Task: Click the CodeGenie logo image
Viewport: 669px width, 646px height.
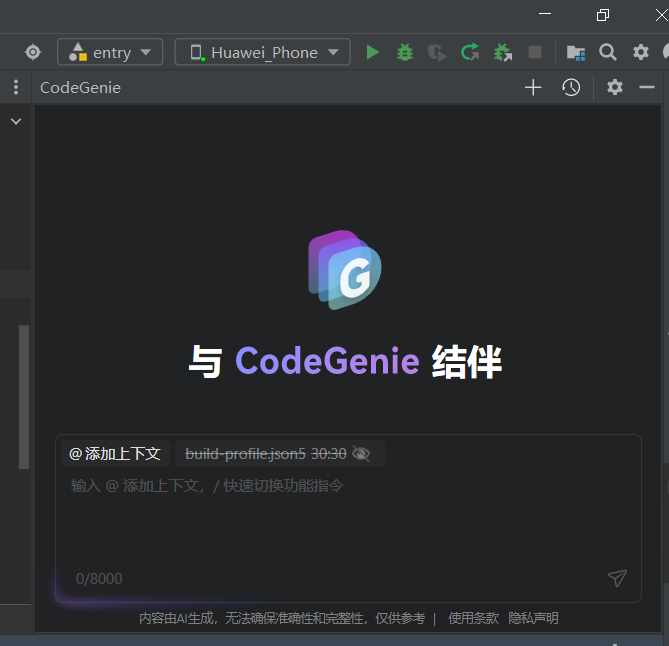Action: pyautogui.click(x=345, y=270)
